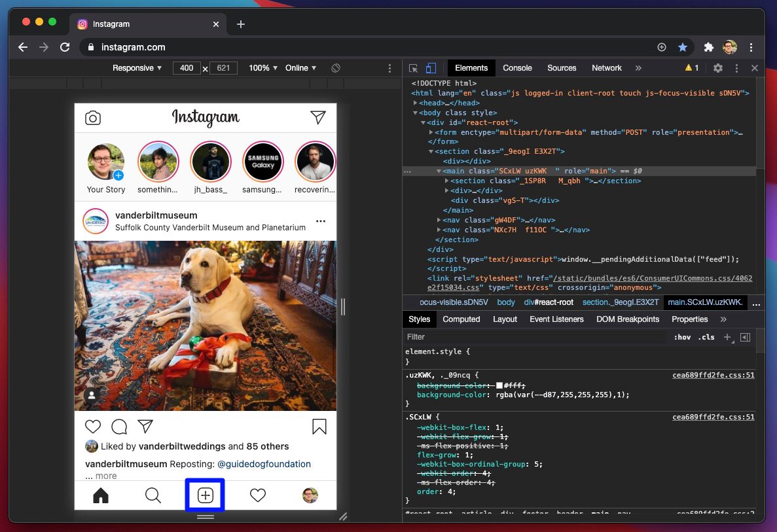Show tagged people icon on dog photo
The height and width of the screenshot is (532, 777).
click(x=92, y=395)
